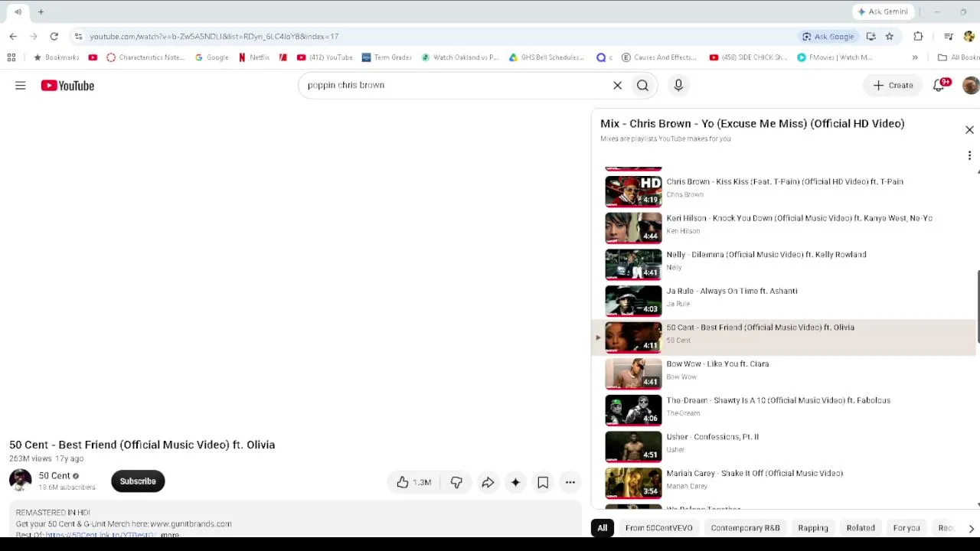Start voice search with the microphone
Viewport: 980px width, 551px height.
[678, 86]
